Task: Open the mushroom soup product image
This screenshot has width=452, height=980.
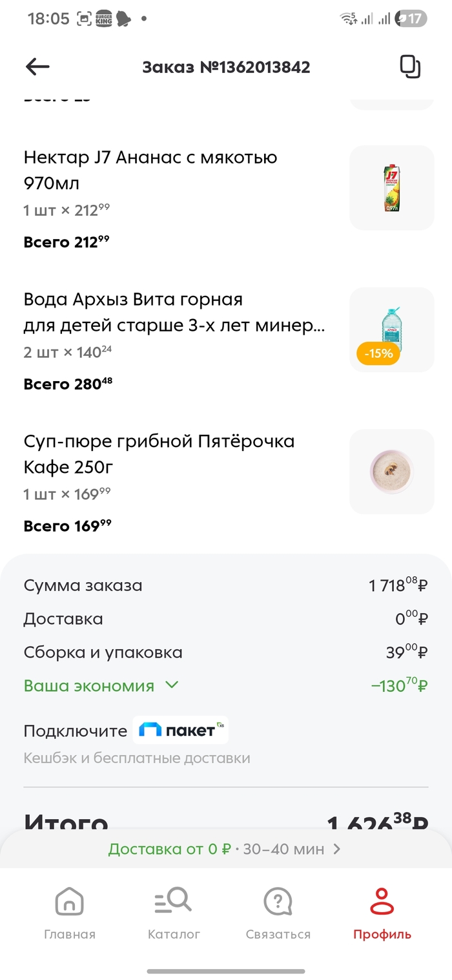Action: (x=392, y=472)
